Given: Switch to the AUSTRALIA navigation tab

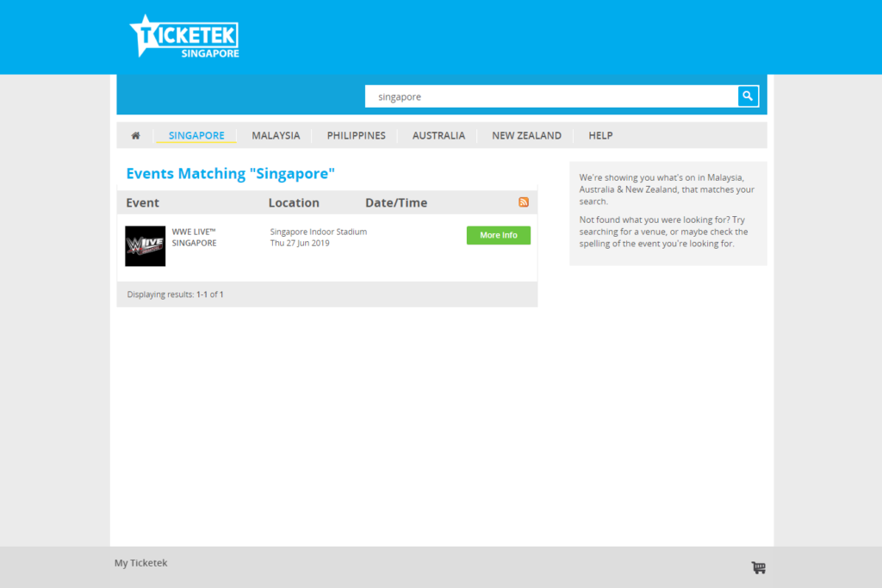Looking at the screenshot, I should point(438,135).
